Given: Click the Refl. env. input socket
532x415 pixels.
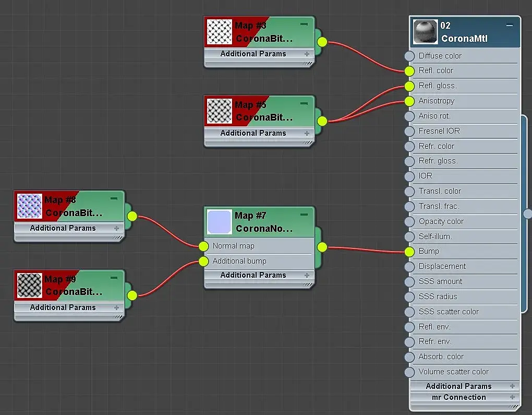Looking at the screenshot, I should [409, 327].
